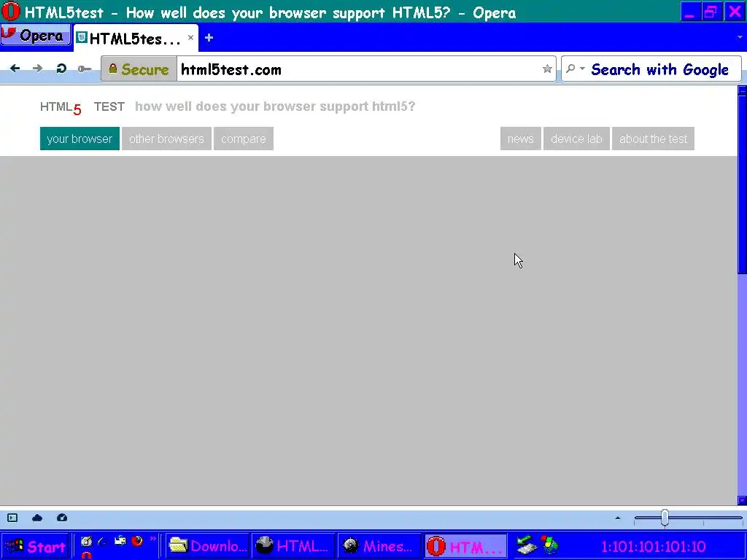Click the HTML5 TEST site logo
This screenshot has height=560, width=747.
(x=82, y=107)
